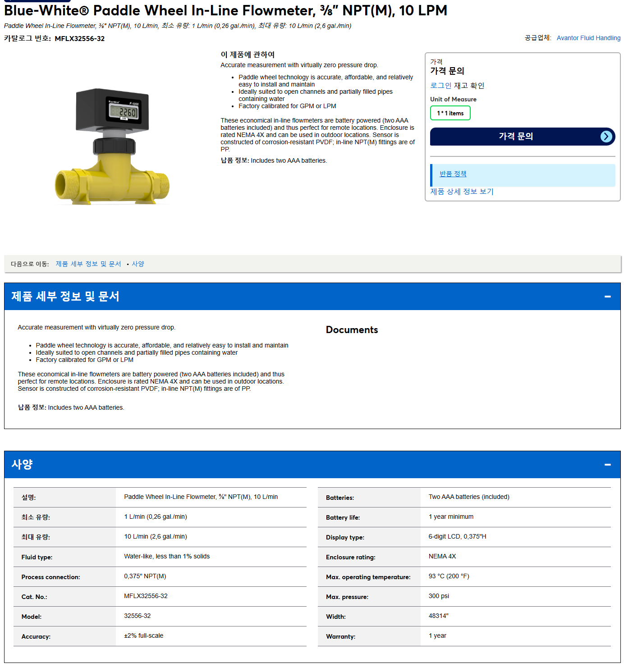The height and width of the screenshot is (672, 624).
Task: Click the product title heading
Action: click(226, 10)
